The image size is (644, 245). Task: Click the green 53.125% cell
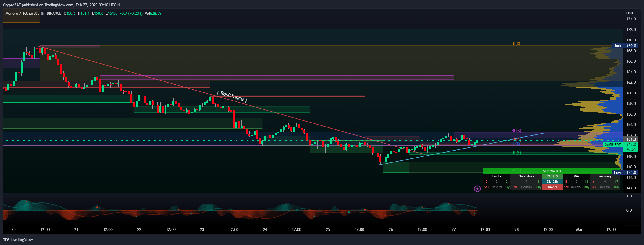click(552, 176)
